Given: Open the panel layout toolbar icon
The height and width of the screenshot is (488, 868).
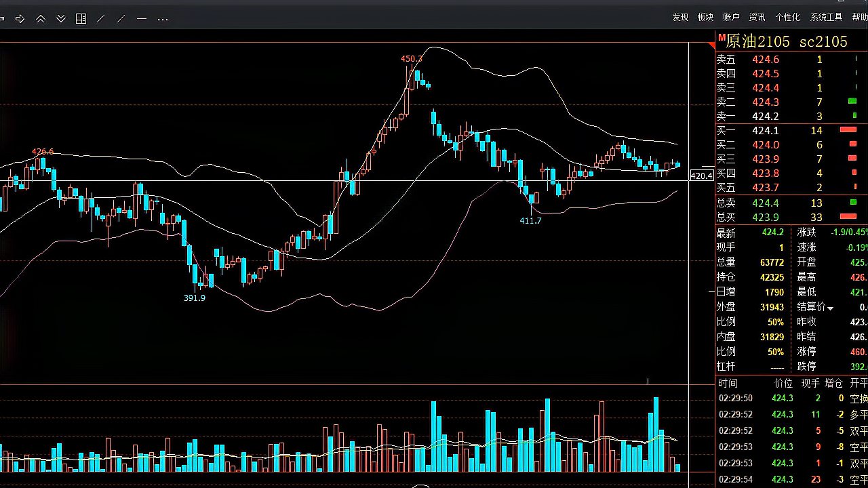Looking at the screenshot, I should tap(81, 19).
